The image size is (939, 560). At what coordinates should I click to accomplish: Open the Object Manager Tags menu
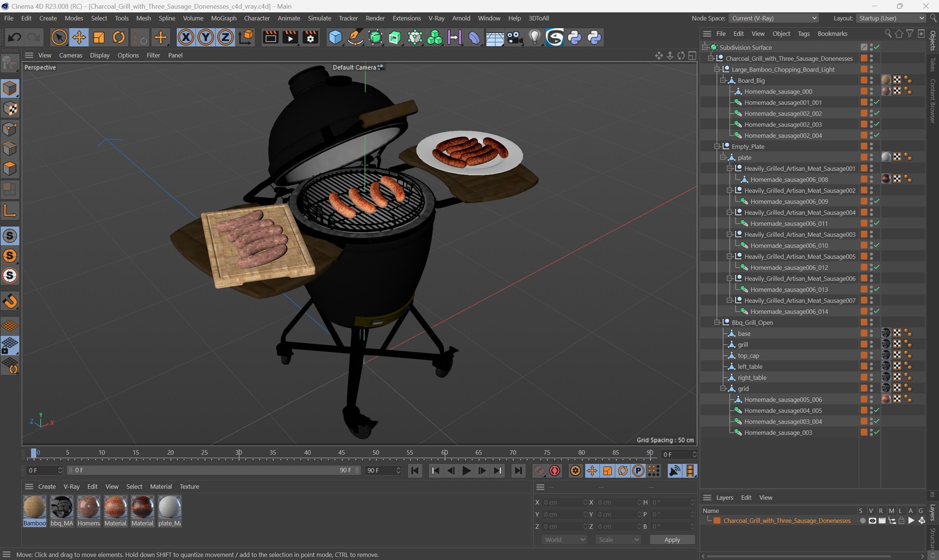click(804, 34)
